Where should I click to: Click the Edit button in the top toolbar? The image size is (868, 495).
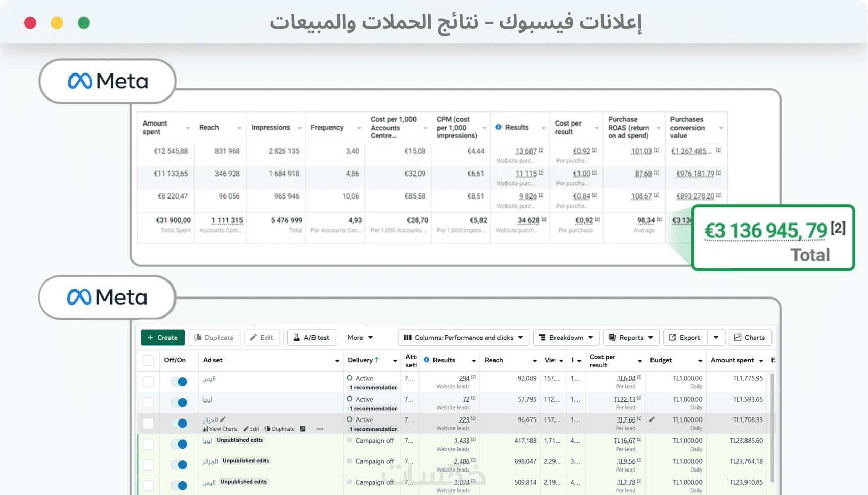tap(261, 337)
